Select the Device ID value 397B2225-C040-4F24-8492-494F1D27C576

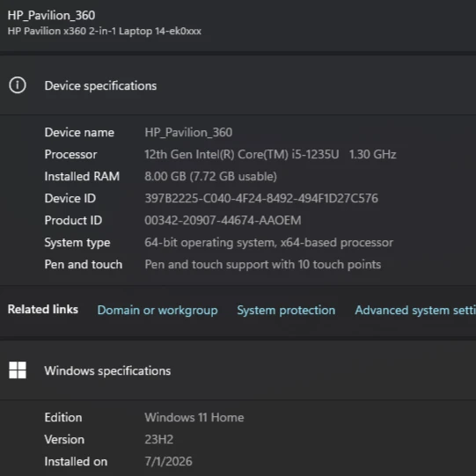pyautogui.click(x=261, y=199)
